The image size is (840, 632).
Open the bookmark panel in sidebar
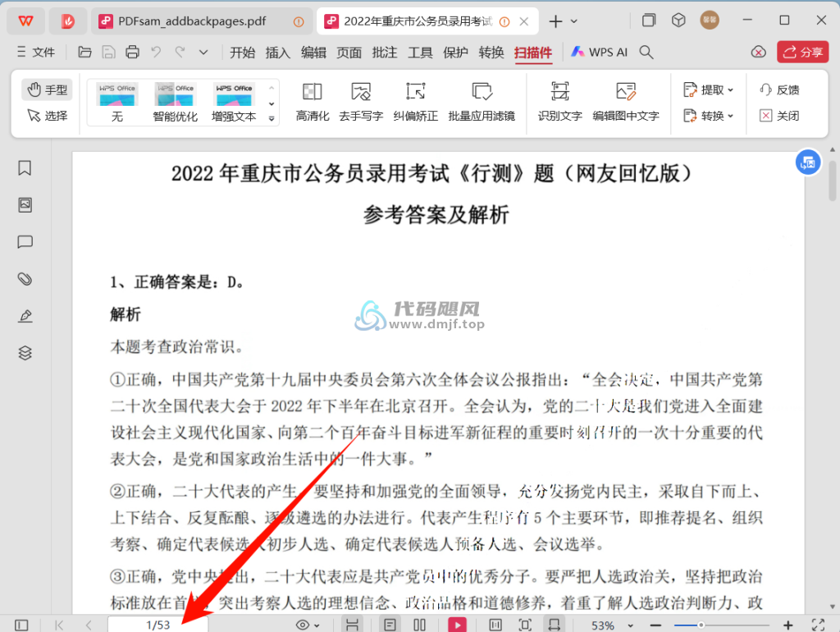tap(25, 168)
